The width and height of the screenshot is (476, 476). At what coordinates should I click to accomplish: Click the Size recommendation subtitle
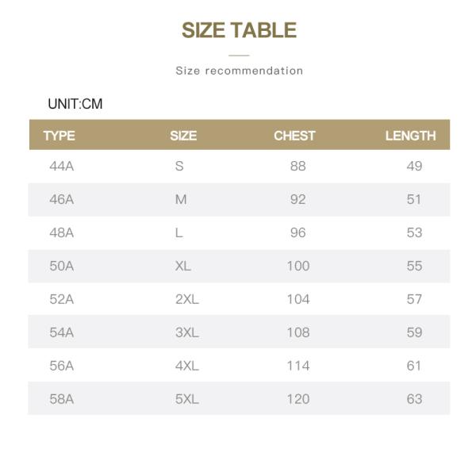pos(239,71)
